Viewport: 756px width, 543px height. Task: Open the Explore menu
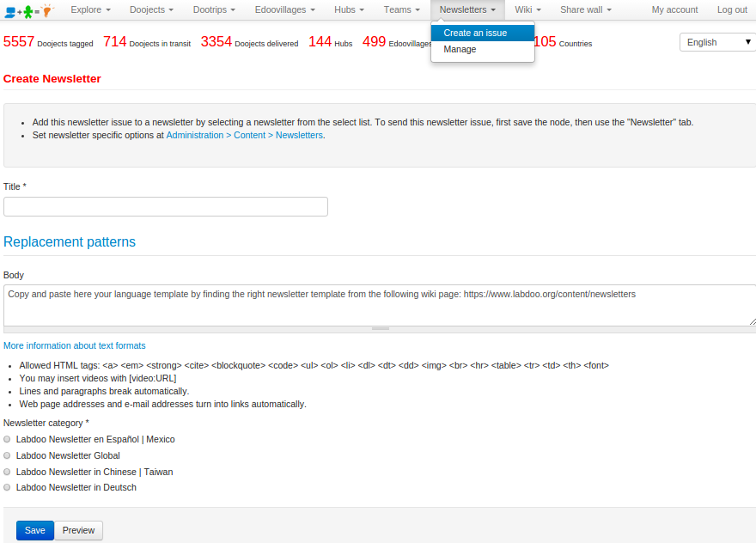pos(91,9)
